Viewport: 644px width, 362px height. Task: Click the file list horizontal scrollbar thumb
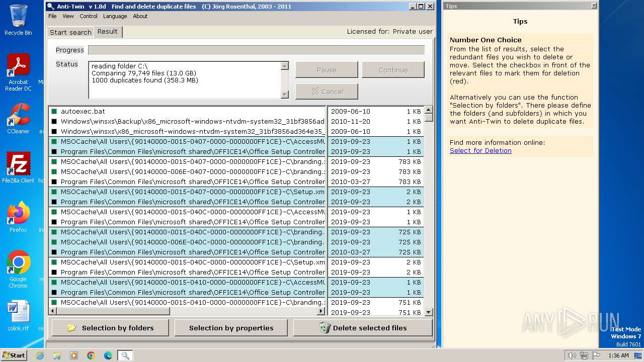point(113,312)
